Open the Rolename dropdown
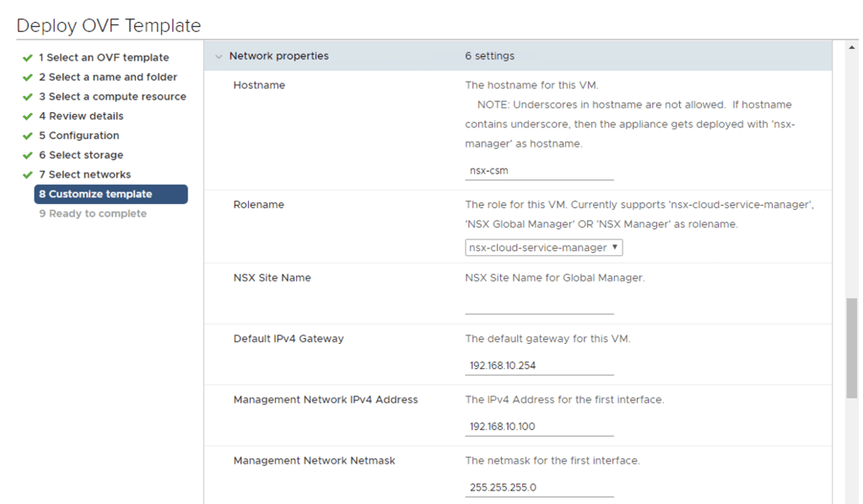The image size is (863, 504). pyautogui.click(x=543, y=248)
